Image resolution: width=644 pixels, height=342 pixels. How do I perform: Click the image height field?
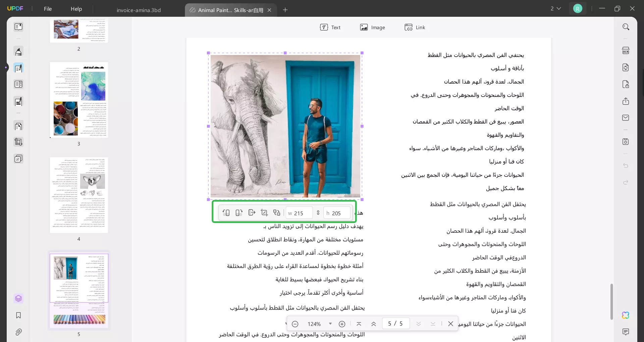tap(337, 213)
